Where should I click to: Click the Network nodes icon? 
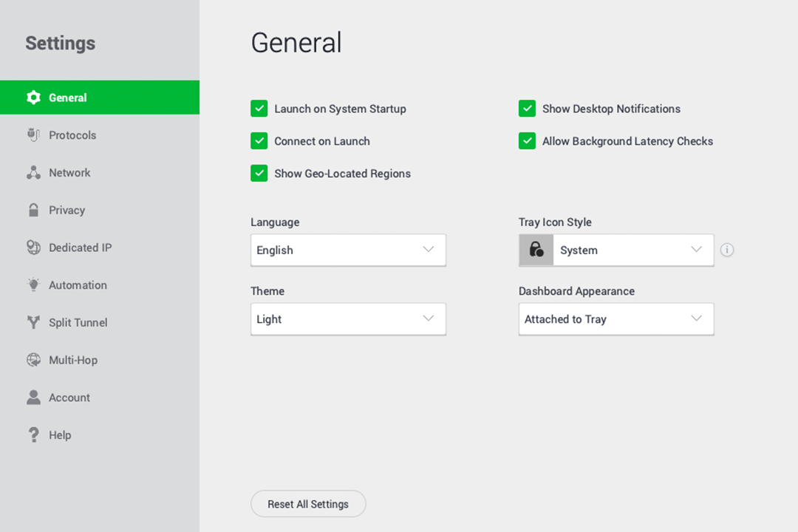pos(33,173)
